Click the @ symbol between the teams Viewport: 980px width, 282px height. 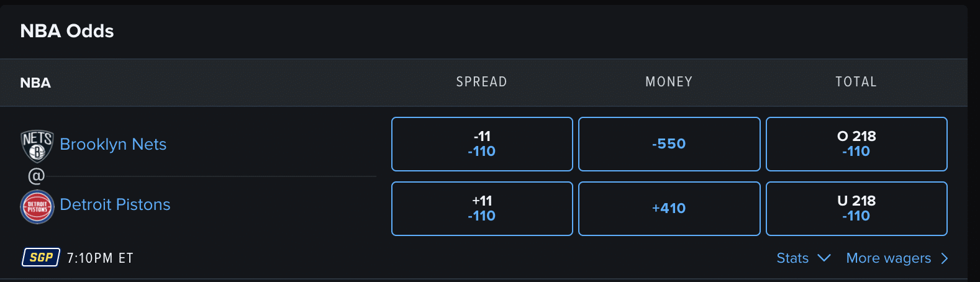point(37,176)
